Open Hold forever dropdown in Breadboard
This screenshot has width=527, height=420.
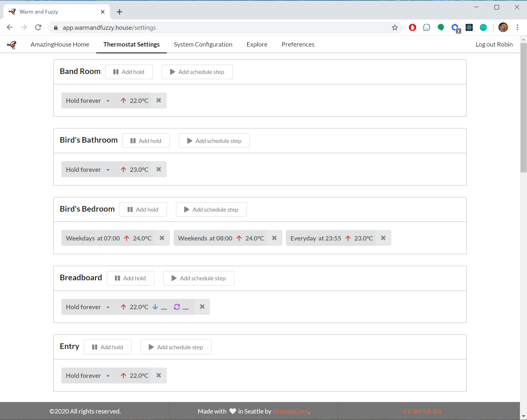tap(108, 307)
